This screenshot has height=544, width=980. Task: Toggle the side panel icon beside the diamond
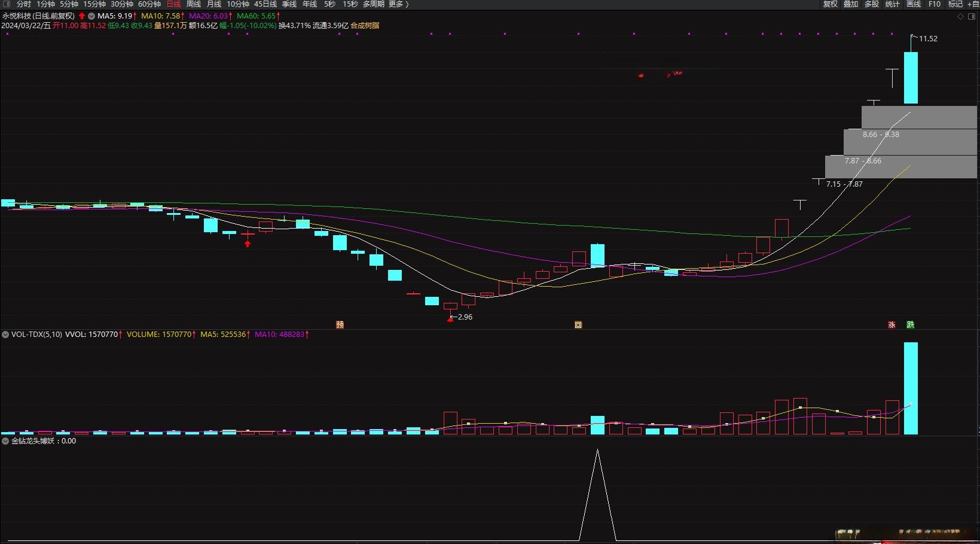[971, 16]
